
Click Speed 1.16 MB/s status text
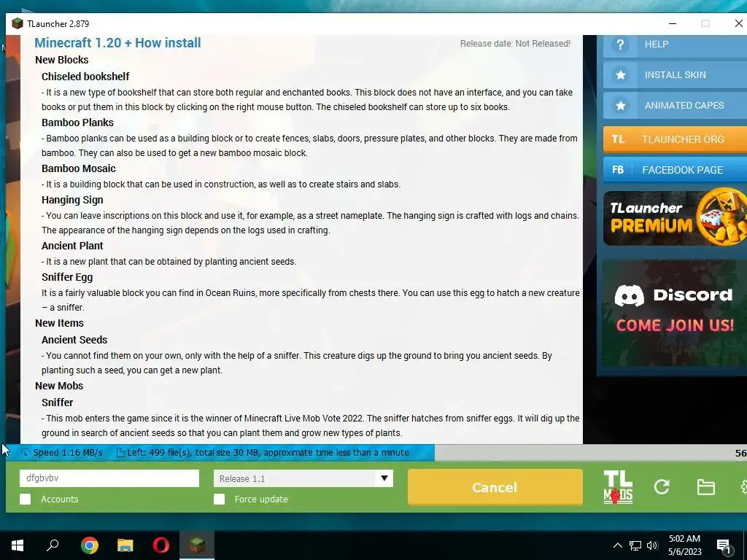point(68,453)
